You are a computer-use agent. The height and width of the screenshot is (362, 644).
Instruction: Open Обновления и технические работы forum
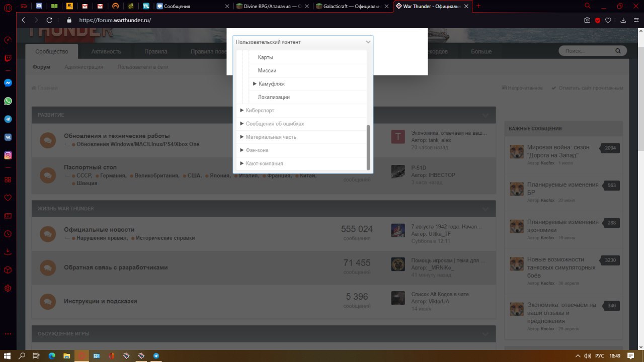(117, 136)
